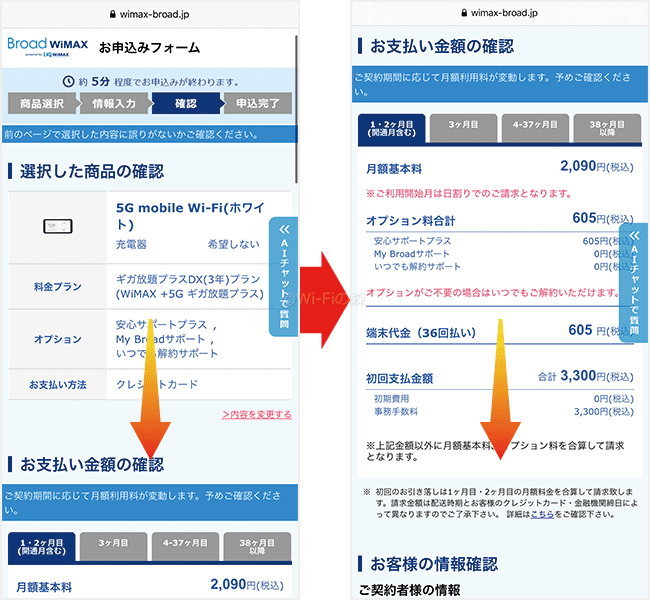Open 38ヶ月目以降 tab in right screen
Viewport: 650px width, 600px height.
[607, 128]
